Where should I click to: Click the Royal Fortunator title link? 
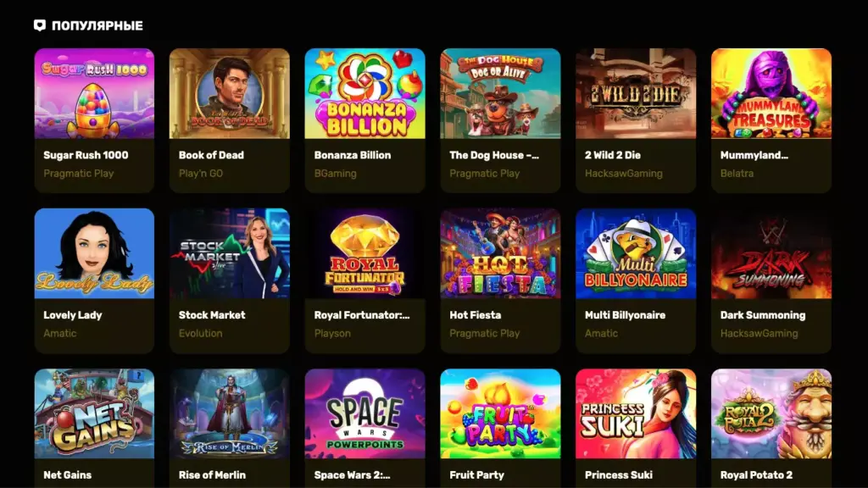pos(362,315)
